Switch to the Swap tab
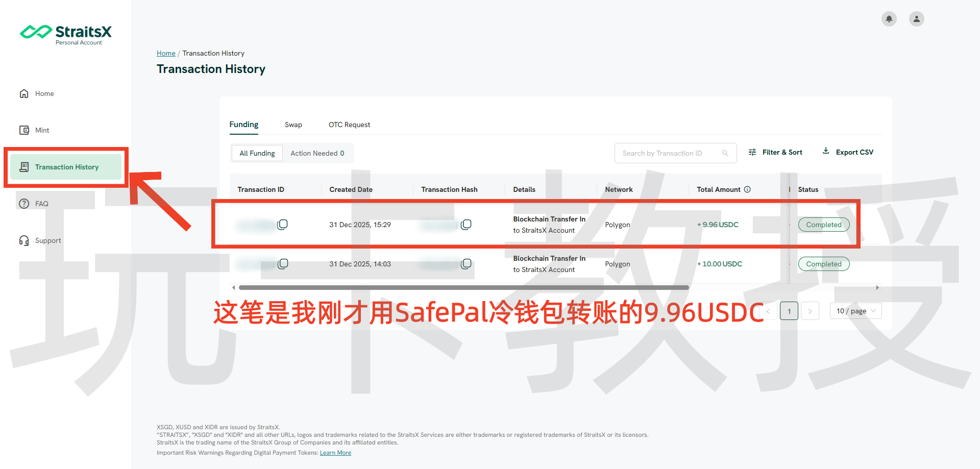Image resolution: width=980 pixels, height=469 pixels. pyautogui.click(x=293, y=125)
